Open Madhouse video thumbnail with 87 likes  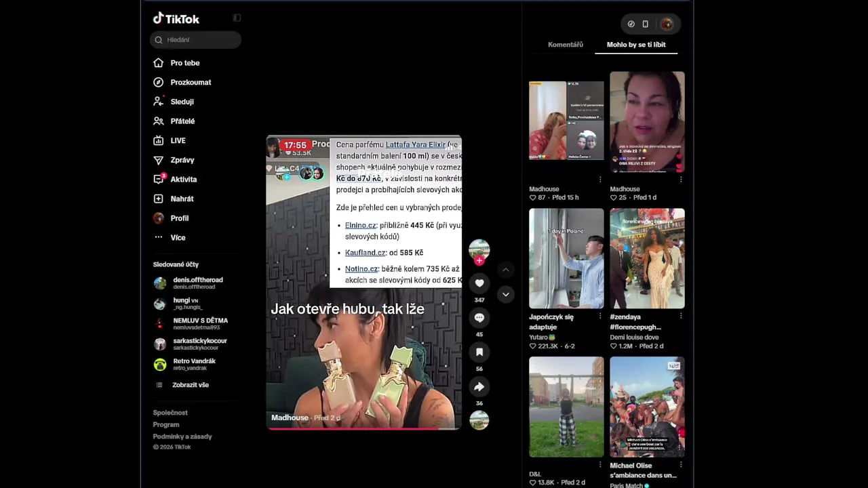(566, 121)
